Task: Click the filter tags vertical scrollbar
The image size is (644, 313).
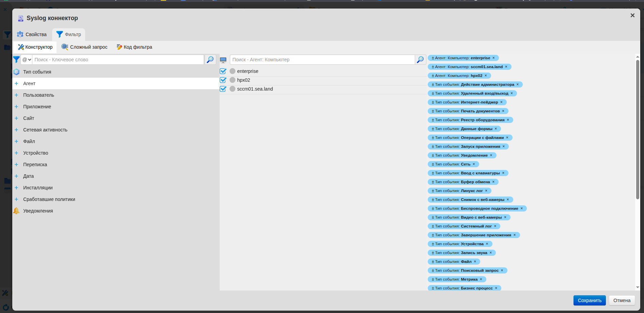Action: [x=638, y=129]
